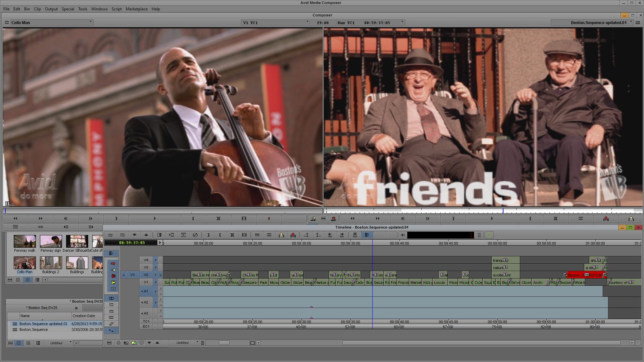The width and height of the screenshot is (644, 362).
Task: Click Mark Clip icon in timeline toolbar
Action: (232, 235)
